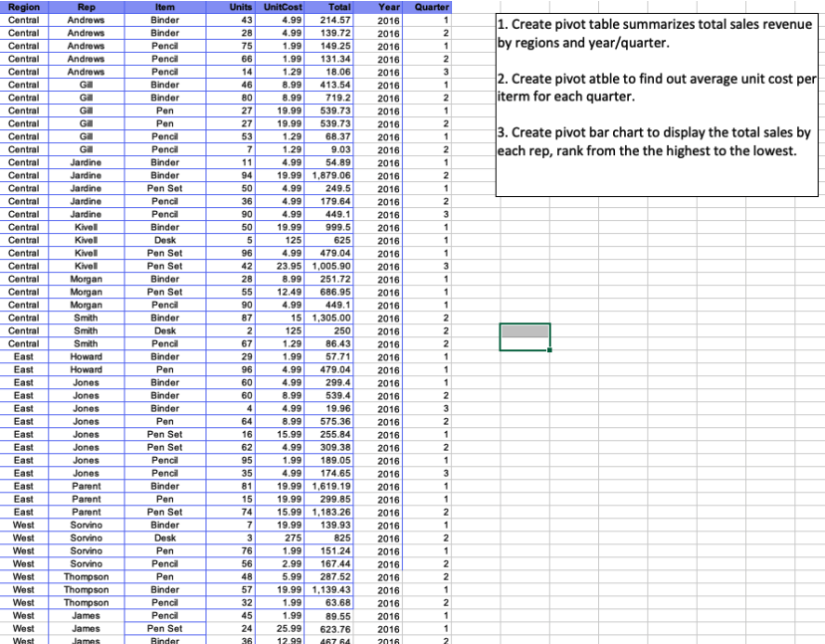Screen dimensions: 825x644
Task: Select the first West region cell
Action: (24, 525)
